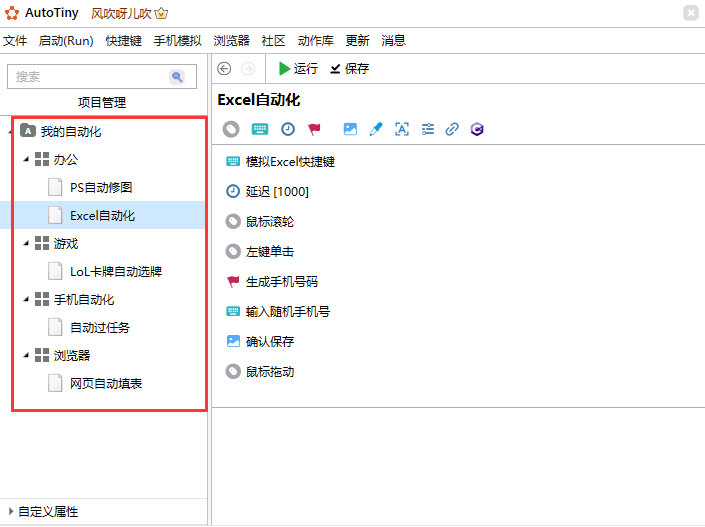Collapse the 游戏 folder in project tree

click(x=26, y=244)
